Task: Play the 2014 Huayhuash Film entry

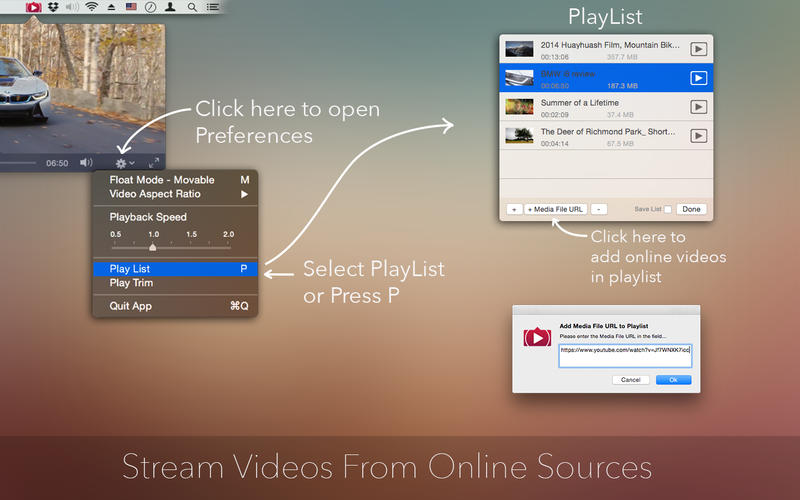Action: pos(698,49)
